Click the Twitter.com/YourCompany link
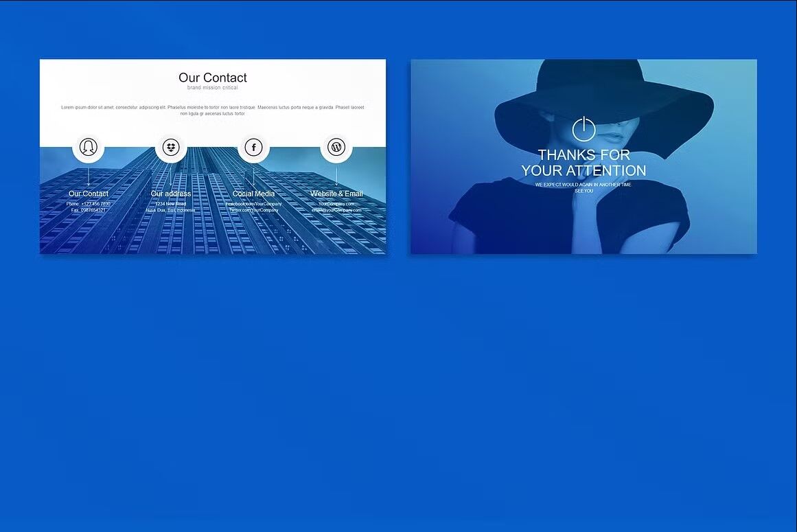 tap(254, 210)
